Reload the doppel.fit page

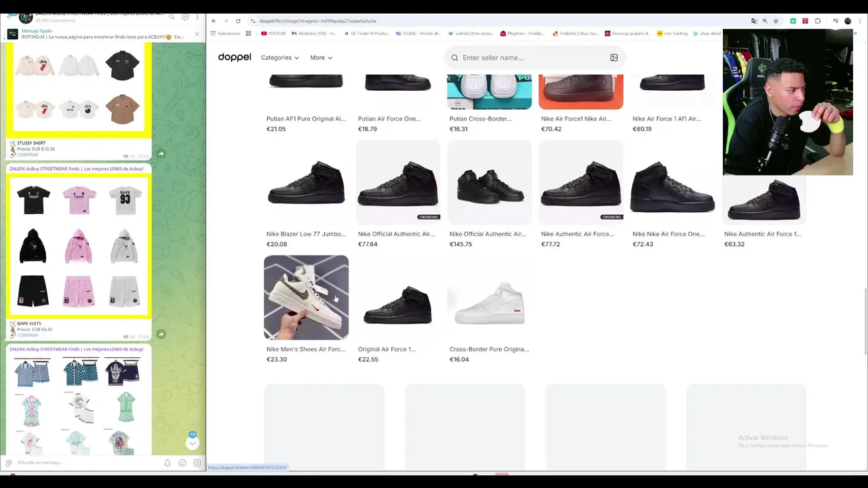point(238,21)
